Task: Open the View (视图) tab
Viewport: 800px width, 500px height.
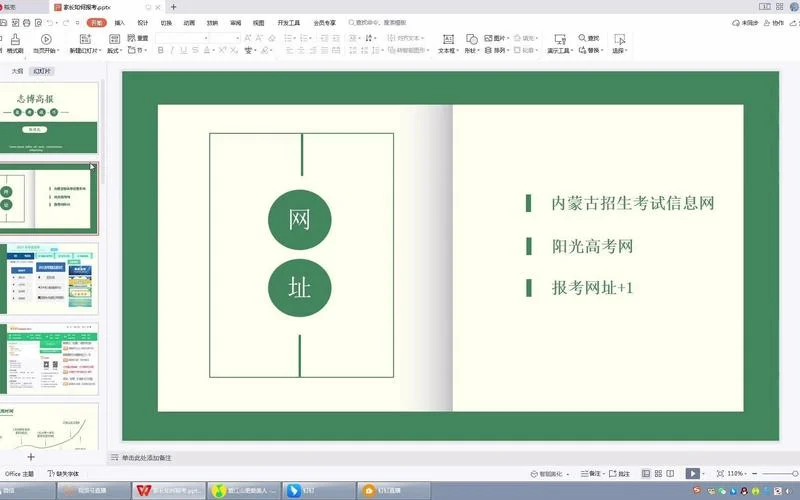Action: pos(259,23)
